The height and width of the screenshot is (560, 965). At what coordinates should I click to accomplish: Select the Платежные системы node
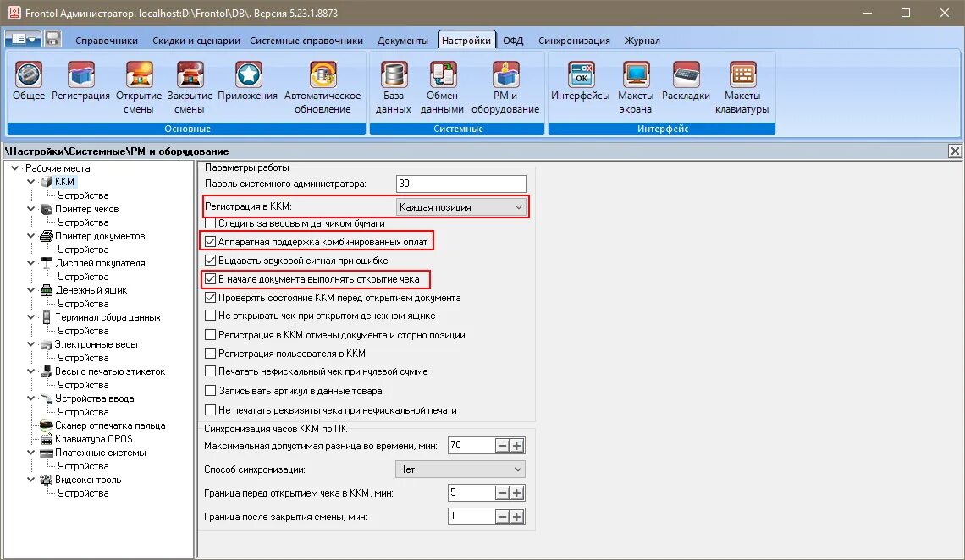click(101, 453)
